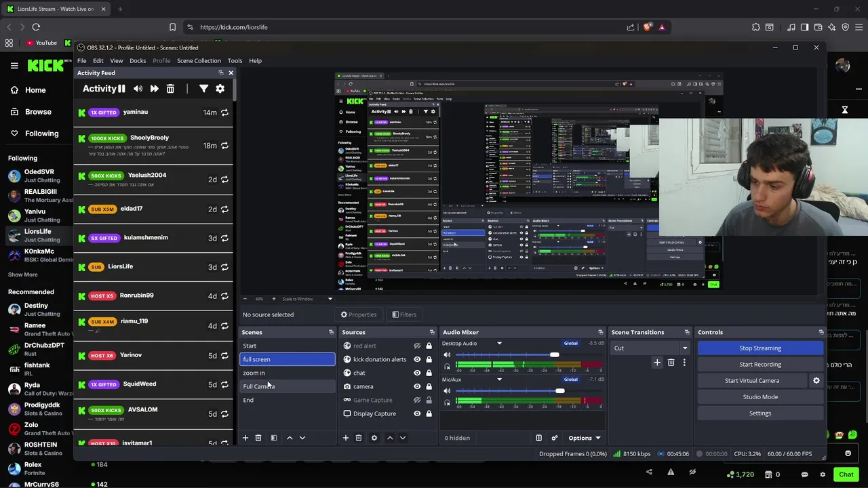The height and width of the screenshot is (488, 868).
Task: Select the zoom in scene
Action: pyautogui.click(x=288, y=373)
